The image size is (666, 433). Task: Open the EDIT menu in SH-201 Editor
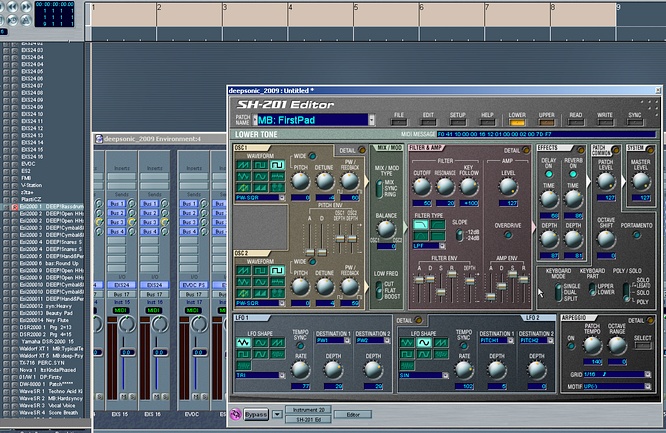click(428, 122)
